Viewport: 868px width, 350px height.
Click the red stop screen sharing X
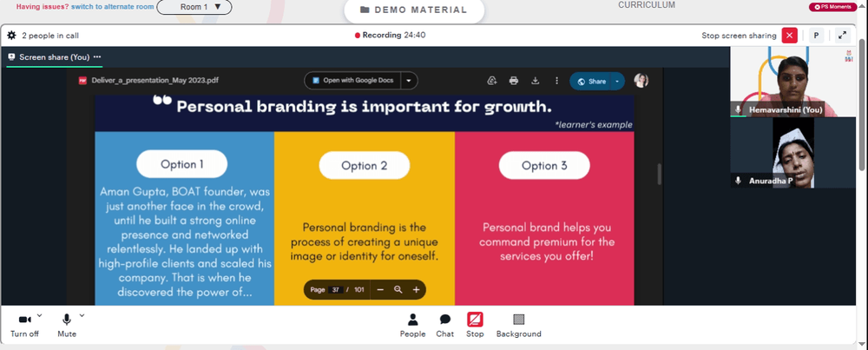(789, 36)
